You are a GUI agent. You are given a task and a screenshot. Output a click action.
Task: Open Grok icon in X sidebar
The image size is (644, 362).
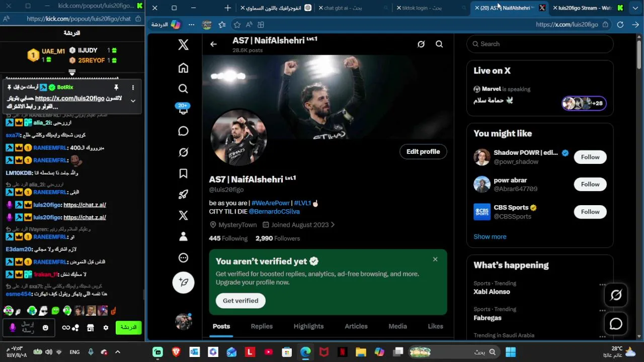point(183,152)
